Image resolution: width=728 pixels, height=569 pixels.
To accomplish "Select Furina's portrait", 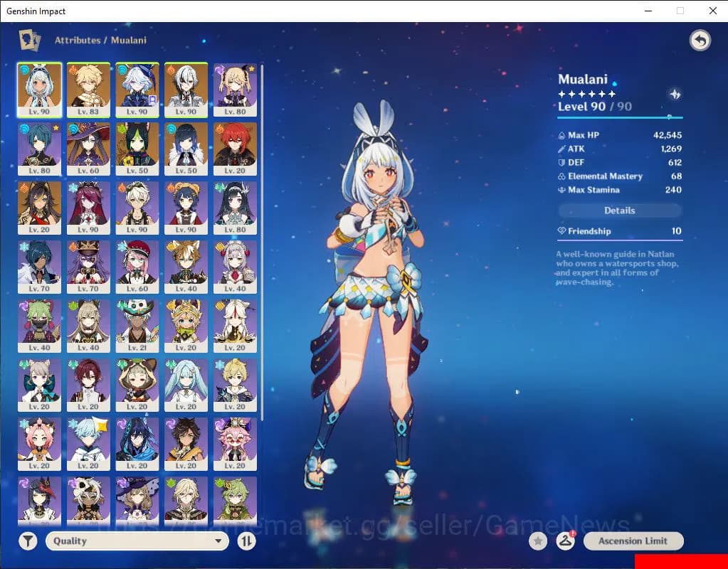I will pyautogui.click(x=137, y=90).
